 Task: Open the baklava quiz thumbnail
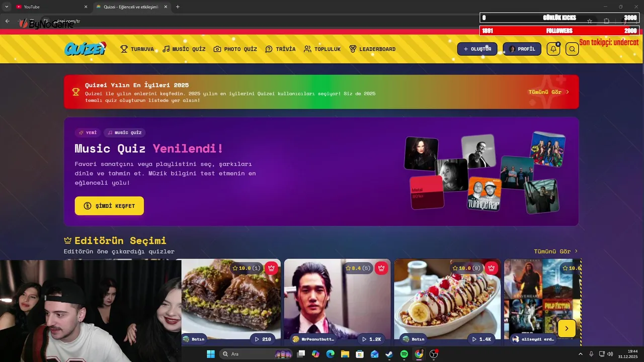231,299
